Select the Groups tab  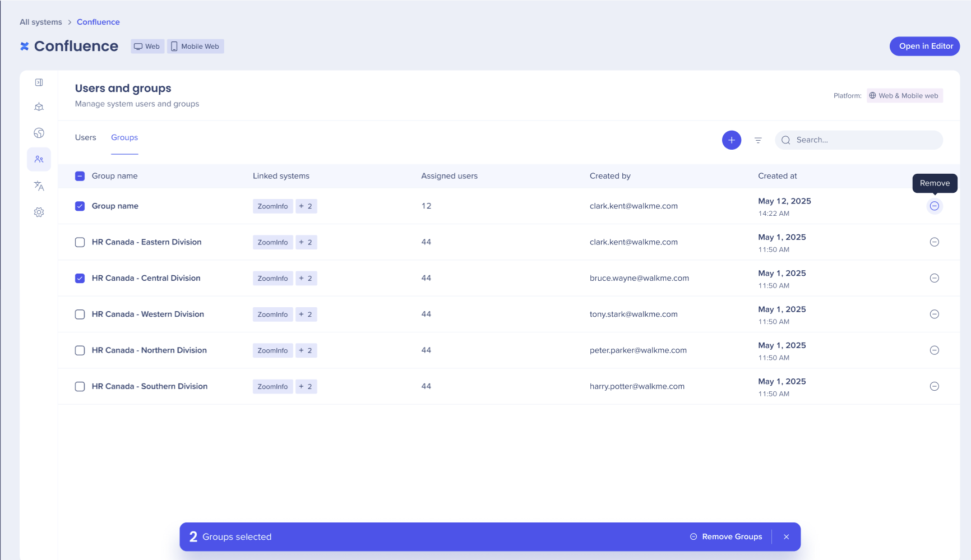click(x=124, y=138)
